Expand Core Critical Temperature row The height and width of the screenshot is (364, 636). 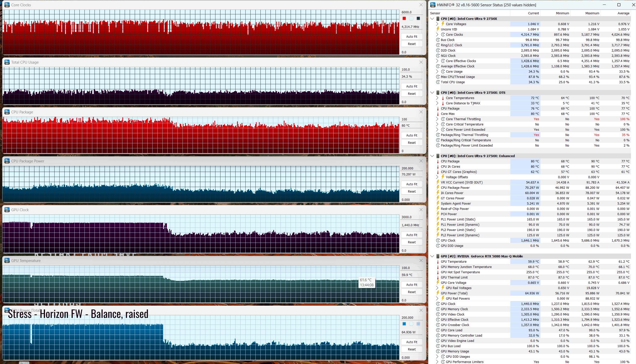(437, 124)
